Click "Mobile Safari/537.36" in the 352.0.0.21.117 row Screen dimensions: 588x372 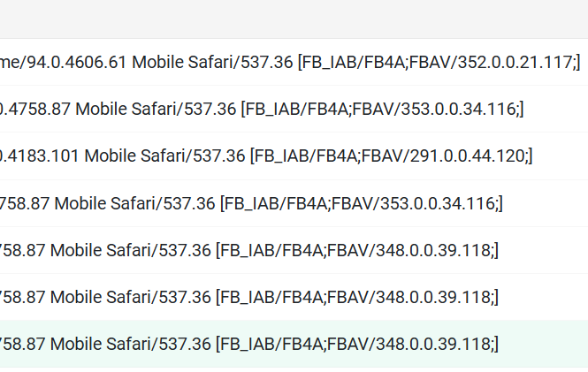pyautogui.click(x=212, y=62)
